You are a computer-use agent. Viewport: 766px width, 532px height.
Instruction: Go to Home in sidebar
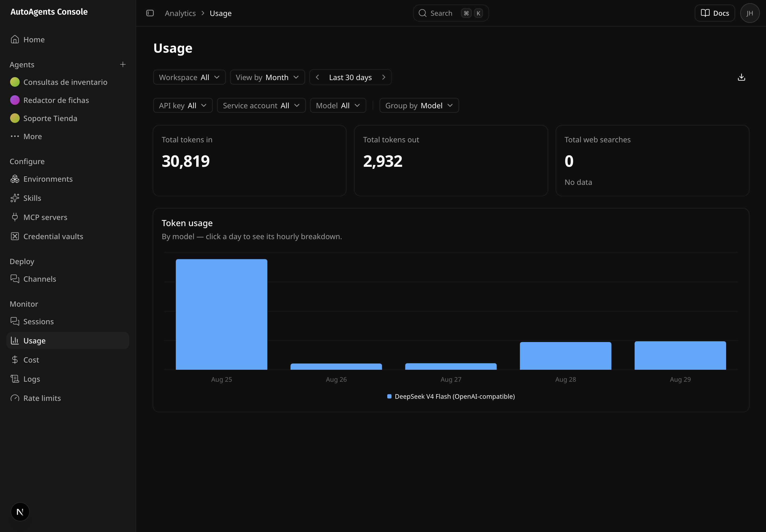pos(68,39)
